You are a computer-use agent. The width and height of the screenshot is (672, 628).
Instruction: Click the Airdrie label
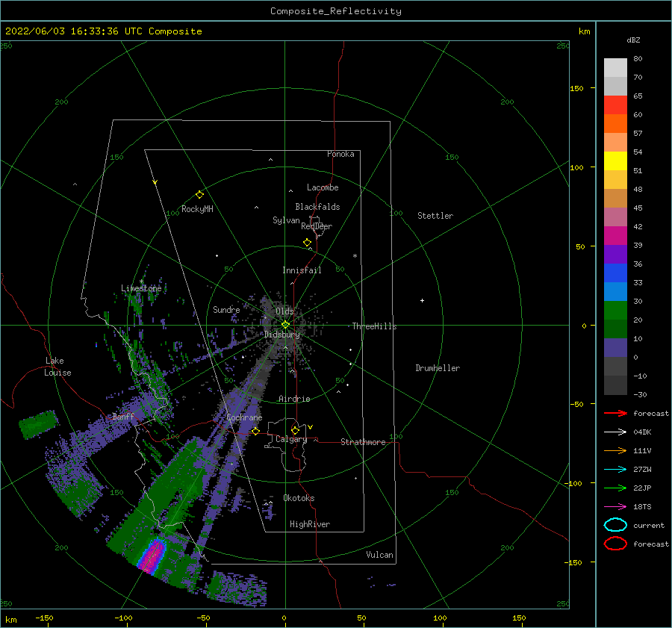coord(294,399)
